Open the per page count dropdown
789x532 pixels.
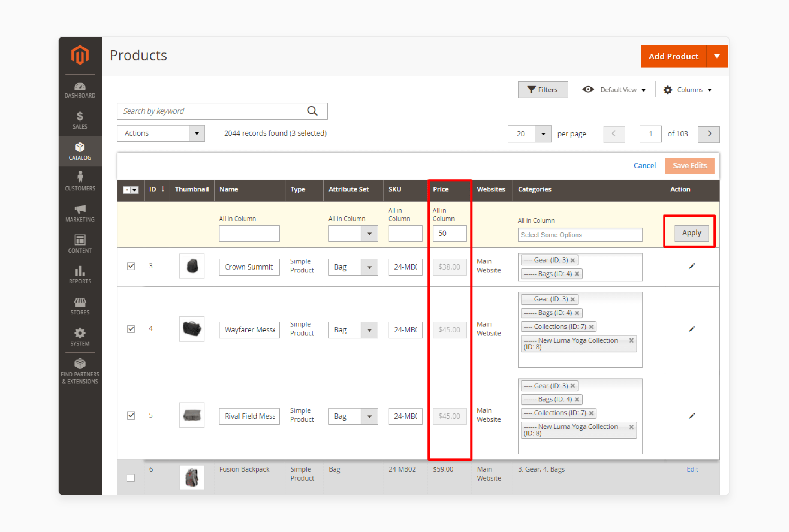(x=543, y=134)
